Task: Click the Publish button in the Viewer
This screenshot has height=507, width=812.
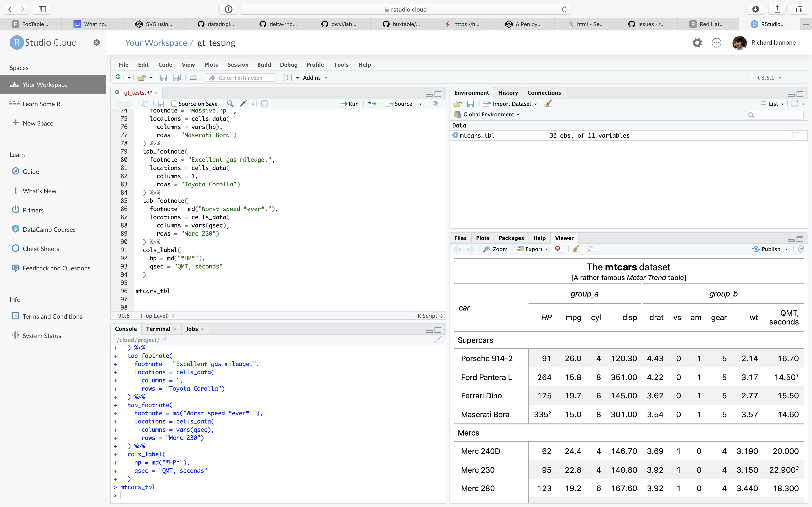Action: pos(770,249)
